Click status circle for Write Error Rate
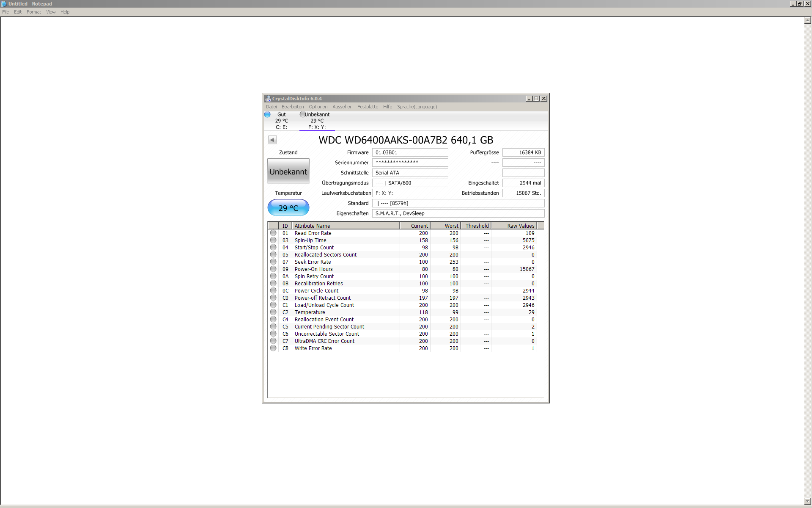812x508 pixels. [x=273, y=348]
